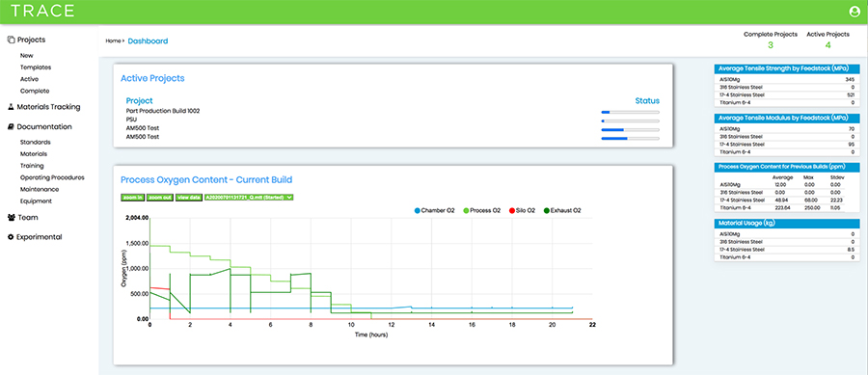
Task: Toggle Process O2 legend series
Action: 481,211
